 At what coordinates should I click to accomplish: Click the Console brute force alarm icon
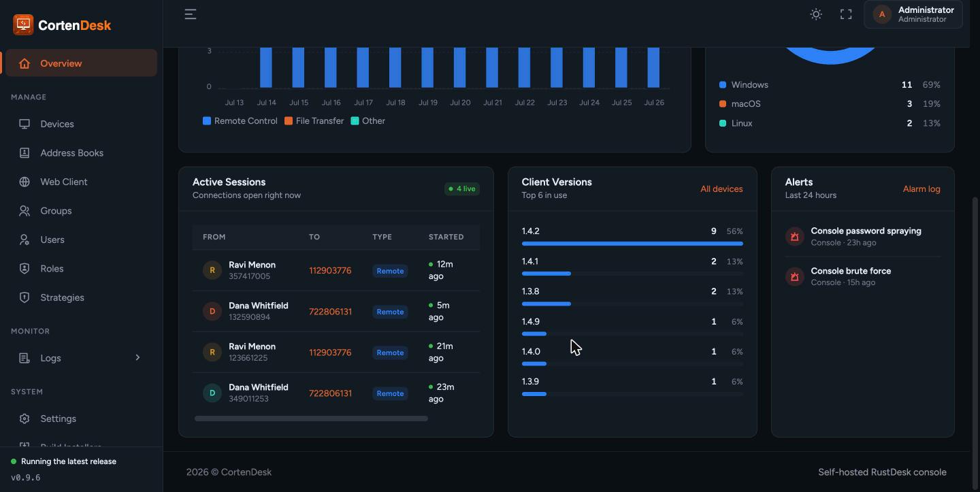(x=795, y=276)
